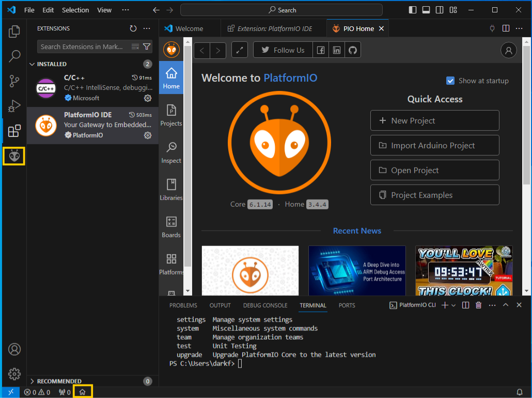
Task: Toggle Panel layout button
Action: [426, 10]
